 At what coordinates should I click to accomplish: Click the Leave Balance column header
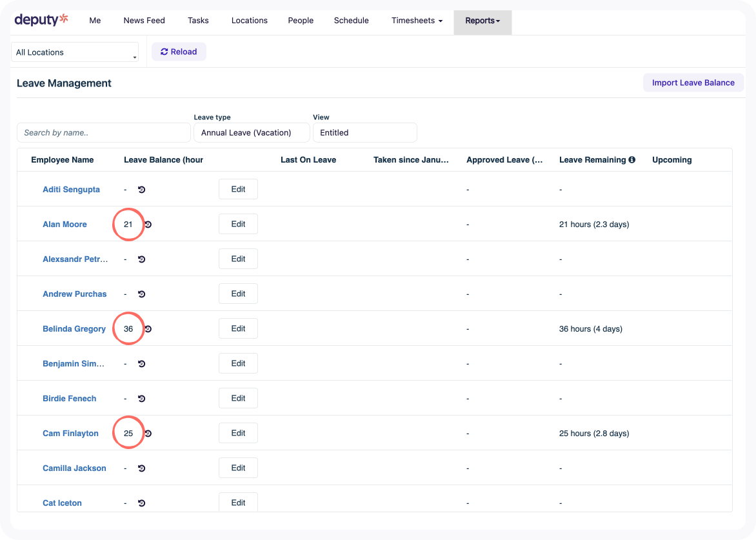[x=163, y=159]
